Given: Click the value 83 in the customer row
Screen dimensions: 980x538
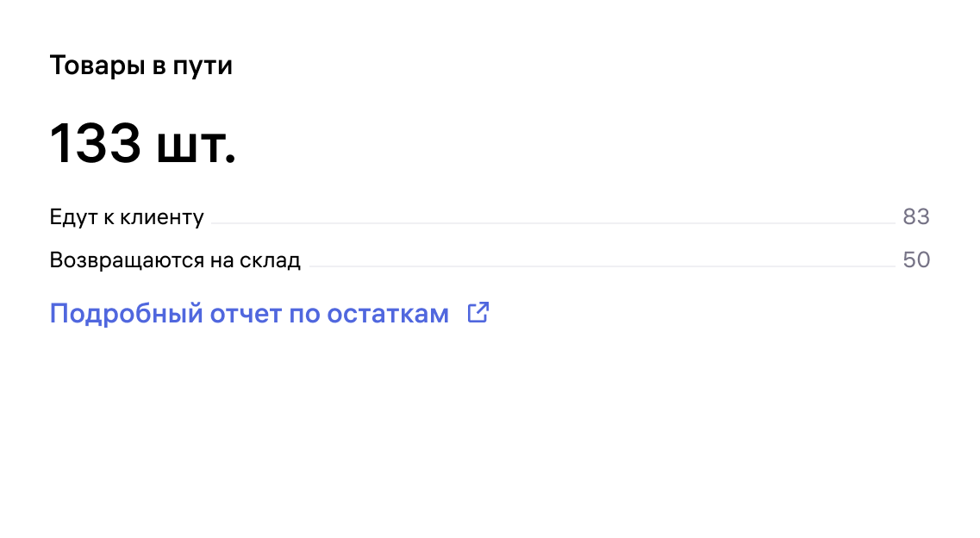Looking at the screenshot, I should point(916,217).
